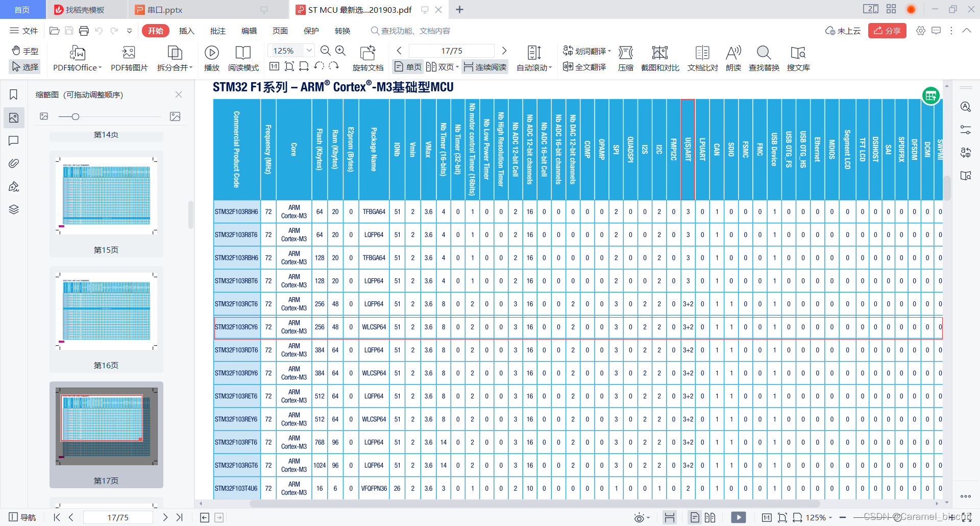980x526 pixels.
Task: Go to next page in toolbar
Action: [504, 51]
